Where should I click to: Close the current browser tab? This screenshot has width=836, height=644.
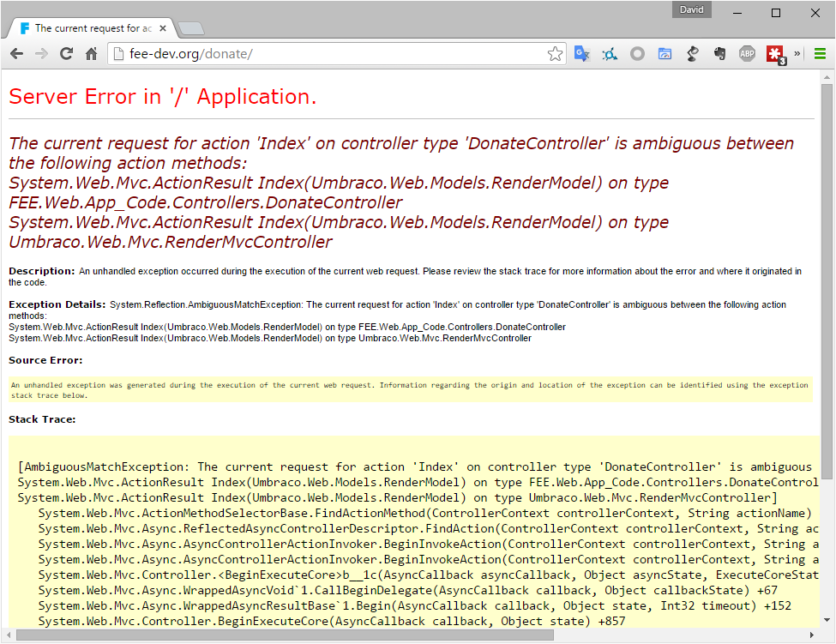163,28
